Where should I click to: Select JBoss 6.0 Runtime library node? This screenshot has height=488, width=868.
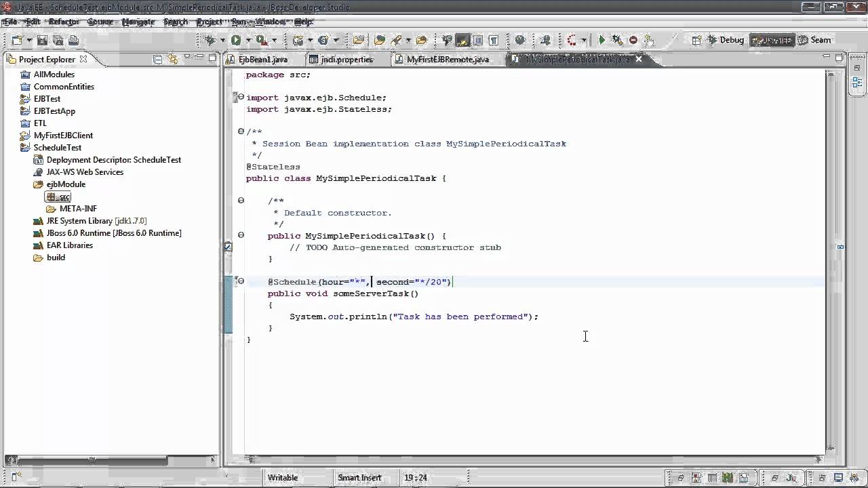click(113, 233)
